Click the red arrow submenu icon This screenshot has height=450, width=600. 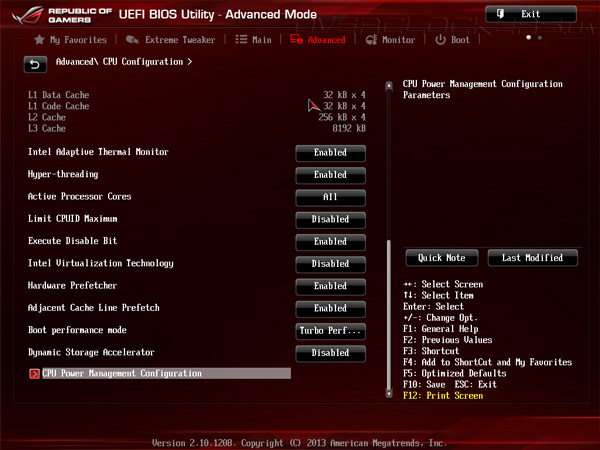(34, 373)
